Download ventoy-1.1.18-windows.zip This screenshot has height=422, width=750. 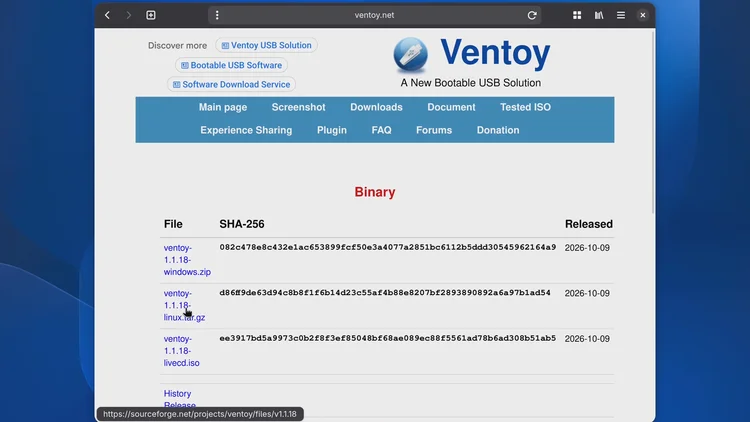coord(187,260)
